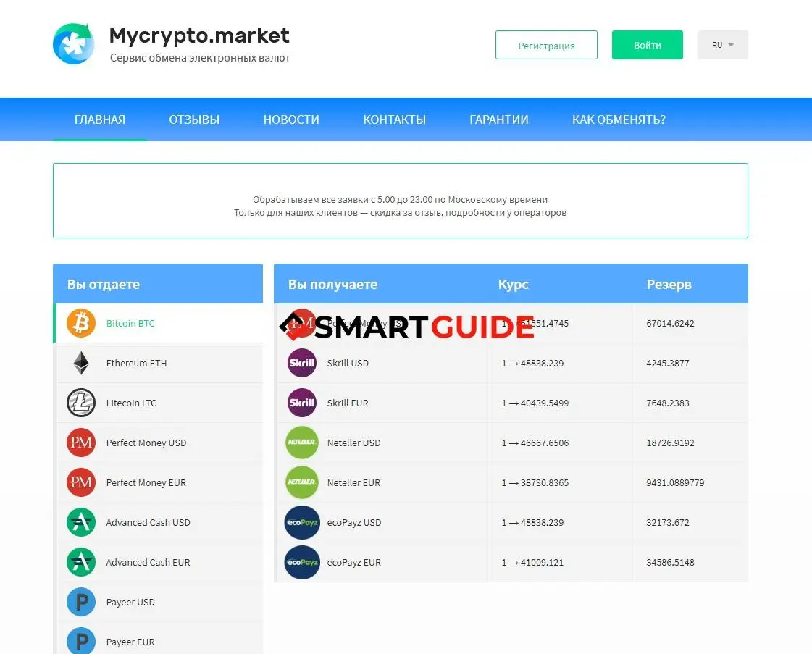Open the КАК ОБМЕНЯТЬ? page
The width and height of the screenshot is (812, 654).
click(618, 120)
